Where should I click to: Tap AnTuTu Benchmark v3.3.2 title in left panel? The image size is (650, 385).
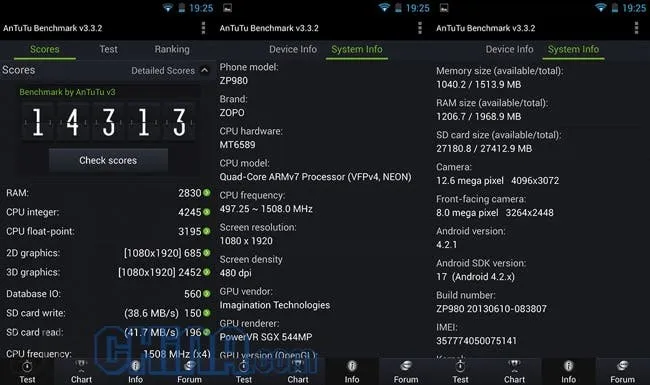(53, 28)
